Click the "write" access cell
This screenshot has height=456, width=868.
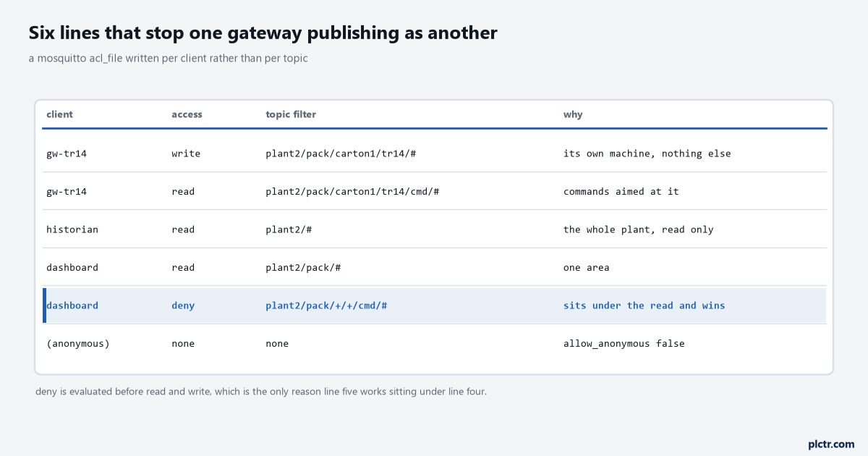186,153
